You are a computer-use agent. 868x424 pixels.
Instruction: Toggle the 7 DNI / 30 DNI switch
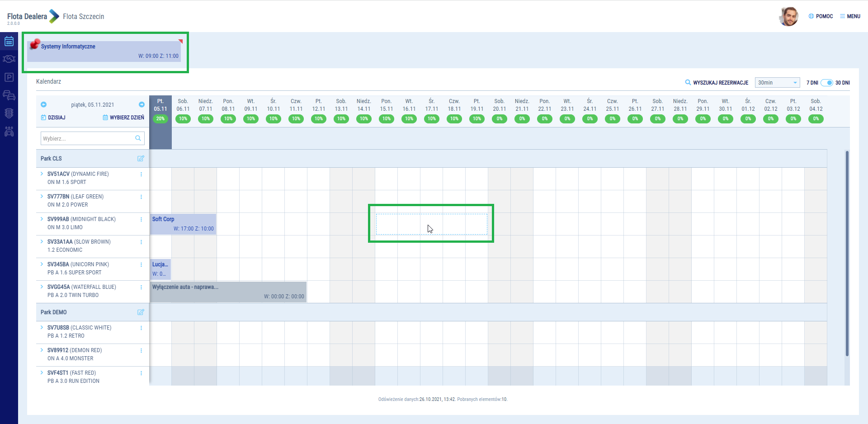coord(826,83)
